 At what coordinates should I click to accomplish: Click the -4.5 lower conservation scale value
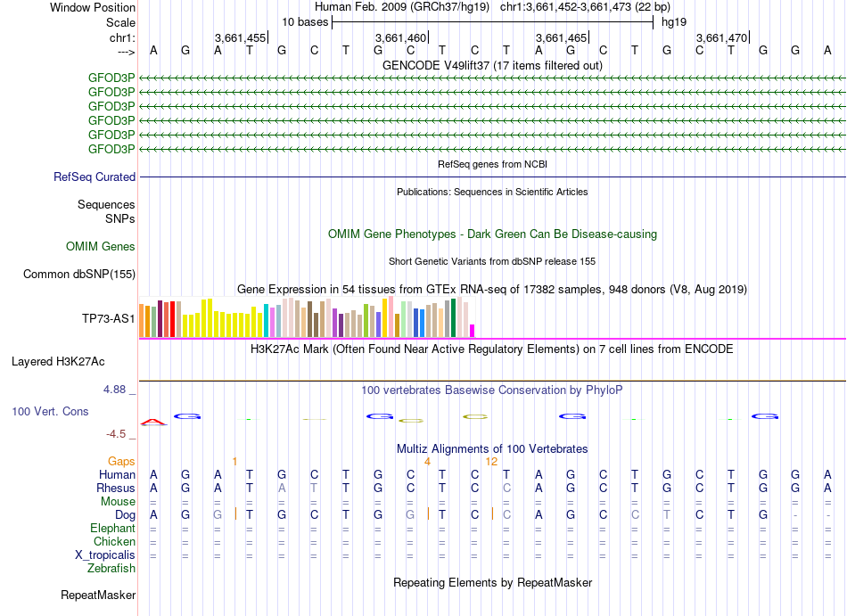116,434
